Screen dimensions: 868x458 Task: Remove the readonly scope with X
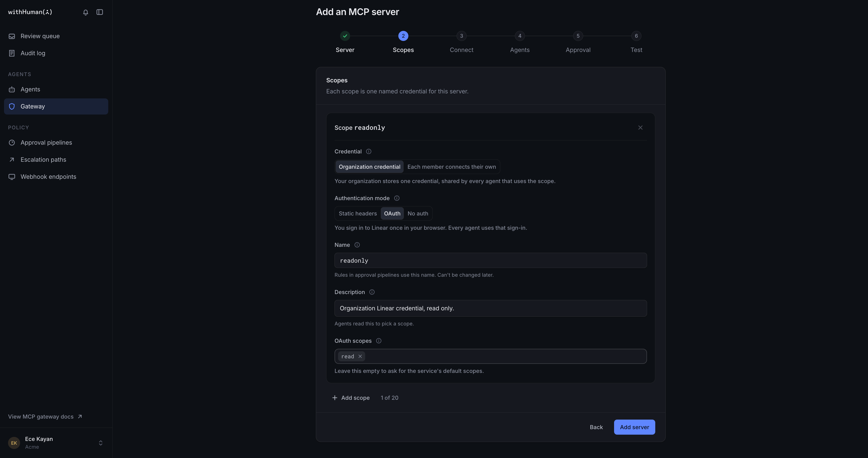(x=640, y=128)
